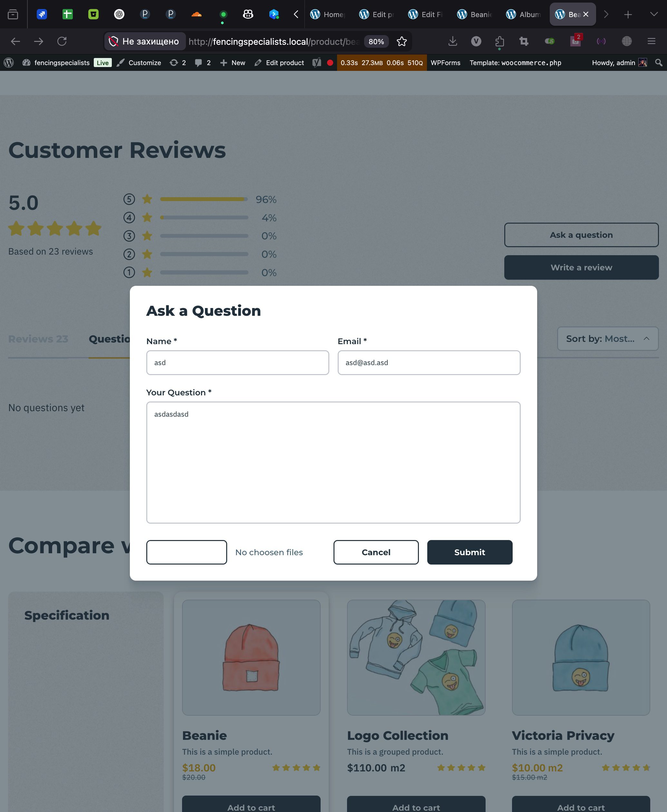Viewport: 667px width, 812px height.
Task: Open the list all tabs chevron
Action: pyautogui.click(x=653, y=14)
